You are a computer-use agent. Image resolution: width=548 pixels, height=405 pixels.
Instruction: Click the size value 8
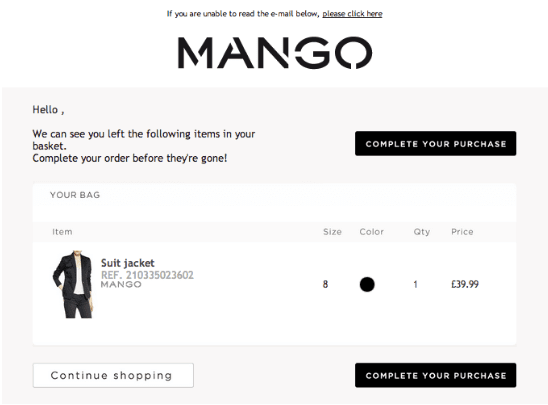(325, 284)
